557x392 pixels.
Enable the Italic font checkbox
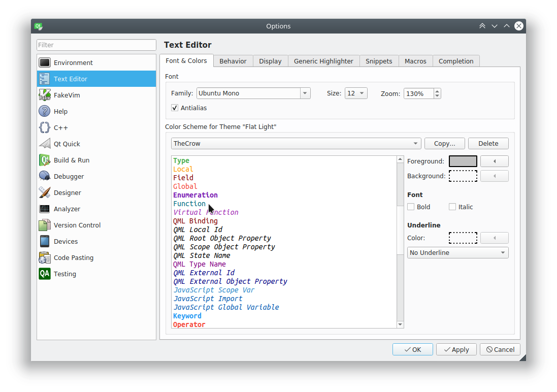click(x=452, y=207)
